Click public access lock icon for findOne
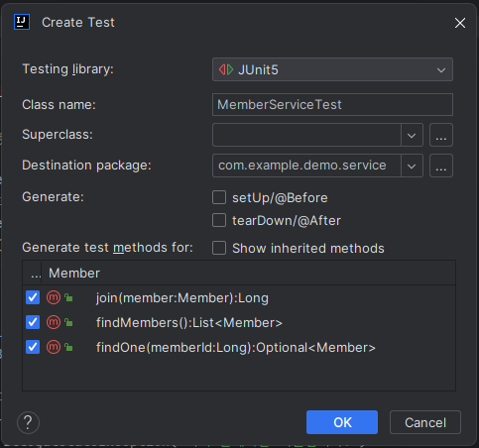This screenshot has width=479, height=448. pos(68,347)
